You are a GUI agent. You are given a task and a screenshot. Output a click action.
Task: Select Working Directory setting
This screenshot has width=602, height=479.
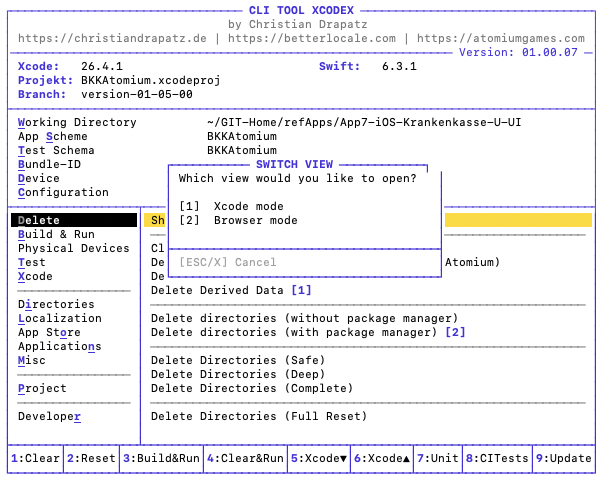(77, 122)
